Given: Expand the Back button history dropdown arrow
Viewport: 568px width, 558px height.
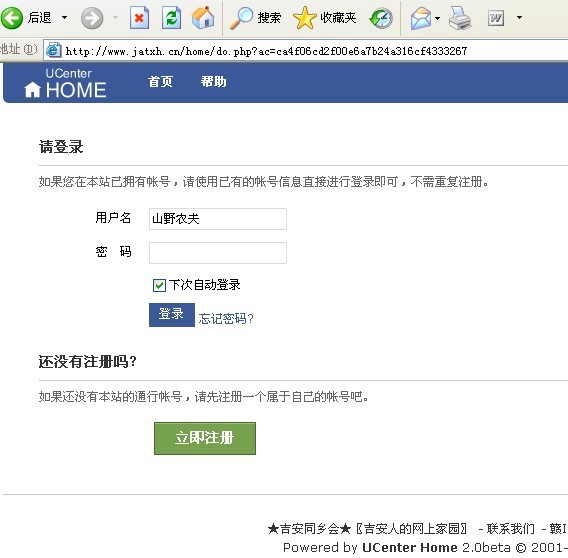Looking at the screenshot, I should pos(64,17).
